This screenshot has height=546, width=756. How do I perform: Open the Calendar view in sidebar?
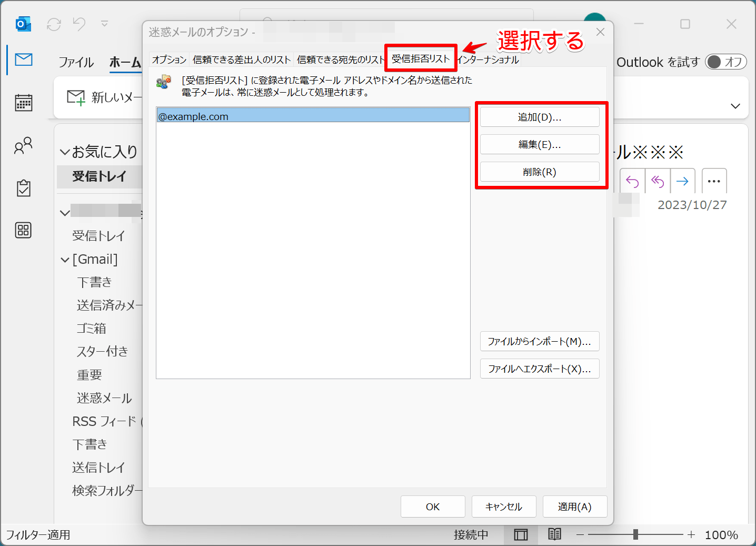[x=23, y=103]
